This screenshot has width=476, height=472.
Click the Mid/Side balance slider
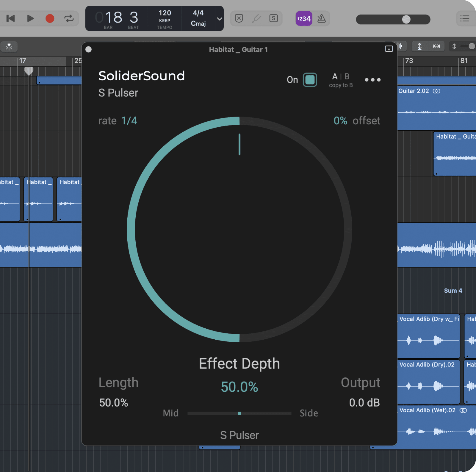[x=239, y=413]
